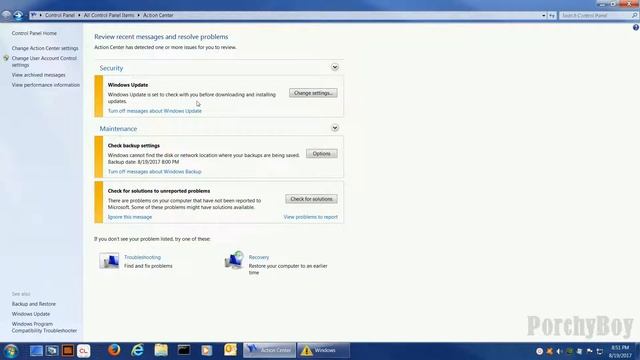Click the network tray icon
The image size is (640, 360).
point(600,351)
